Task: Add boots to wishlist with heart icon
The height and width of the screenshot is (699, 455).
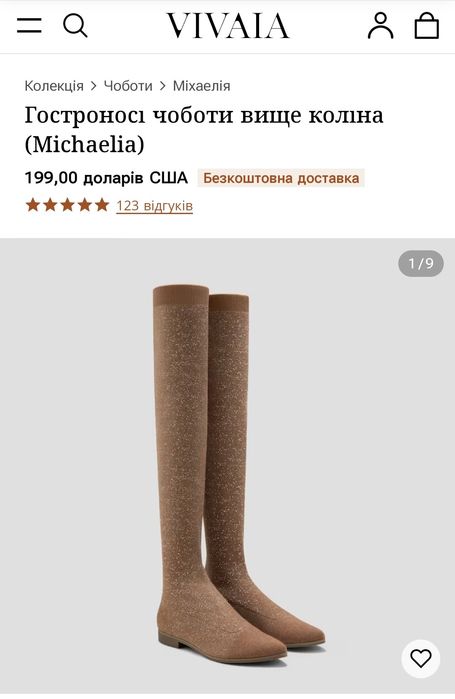Action: [x=421, y=659]
